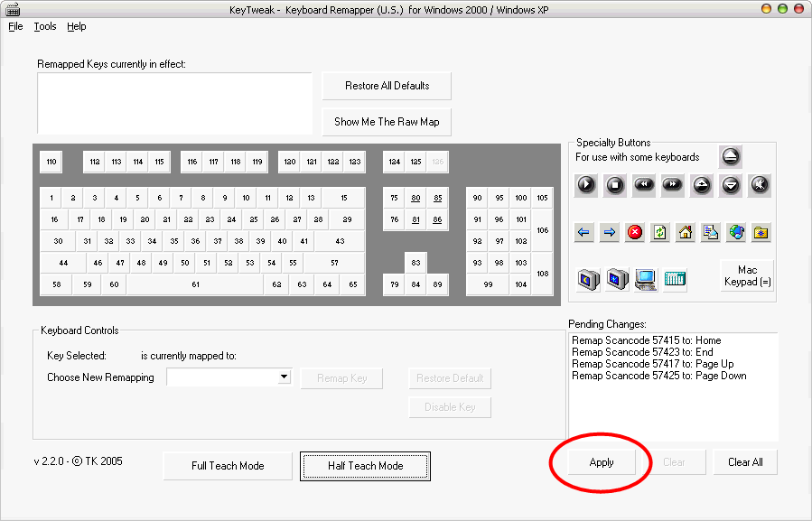This screenshot has width=812, height=521.
Task: Select pending change 'Remap Scancode 57415 to: Home'
Action: pos(647,340)
